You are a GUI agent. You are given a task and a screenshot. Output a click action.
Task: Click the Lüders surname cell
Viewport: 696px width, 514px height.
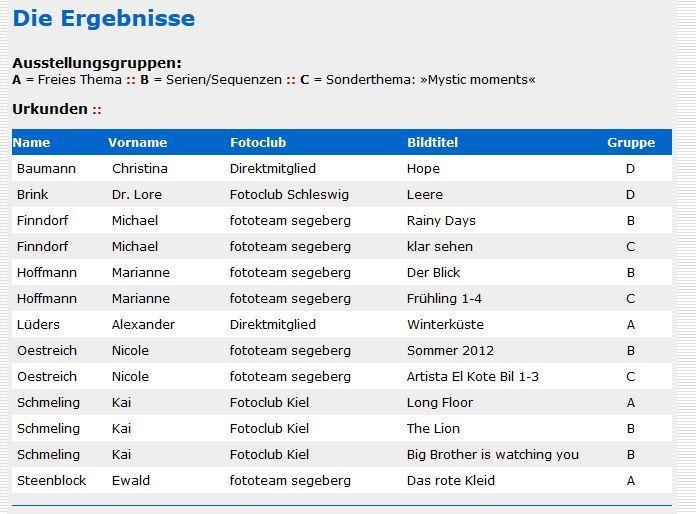[x=38, y=324]
